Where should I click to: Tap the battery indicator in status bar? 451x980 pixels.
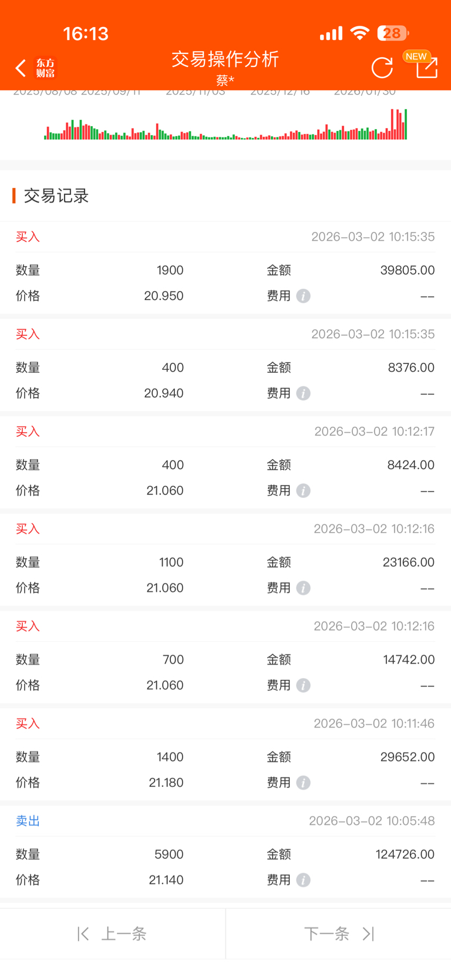tap(392, 33)
